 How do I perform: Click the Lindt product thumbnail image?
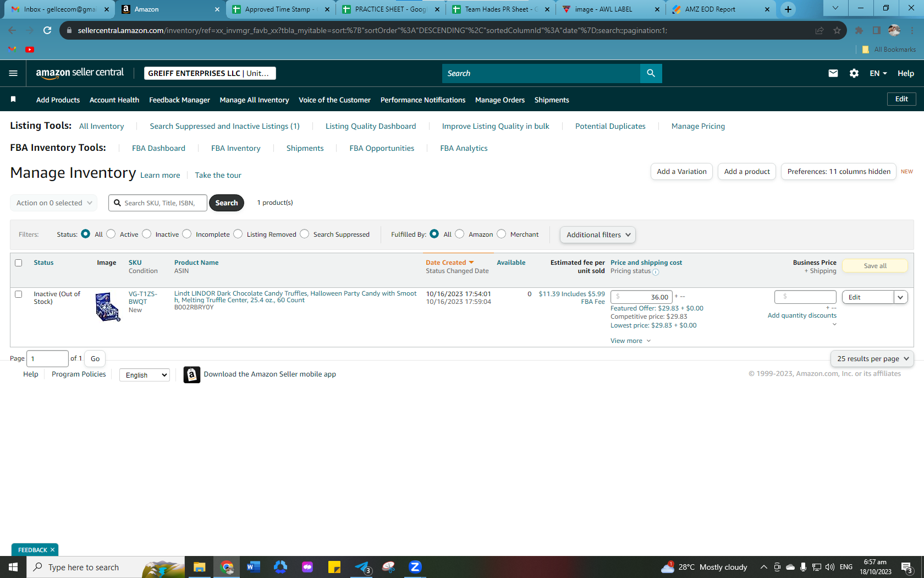pos(107,307)
